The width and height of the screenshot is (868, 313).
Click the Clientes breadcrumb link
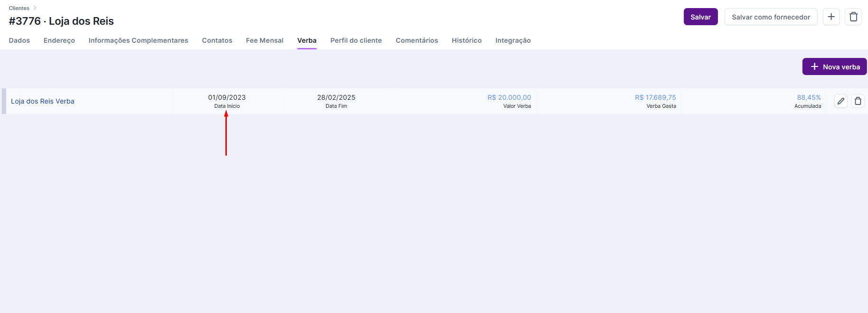pos(19,8)
